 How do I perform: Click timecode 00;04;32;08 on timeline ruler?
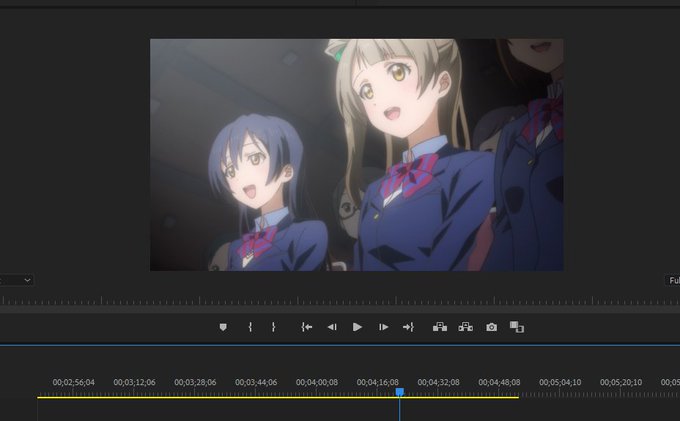coord(438,382)
